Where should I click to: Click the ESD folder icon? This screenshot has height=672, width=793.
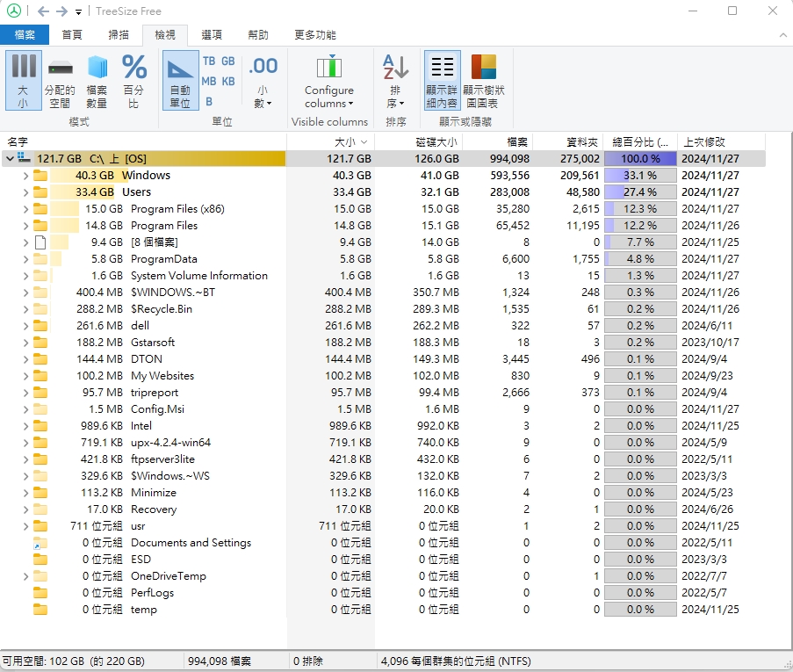(x=40, y=560)
